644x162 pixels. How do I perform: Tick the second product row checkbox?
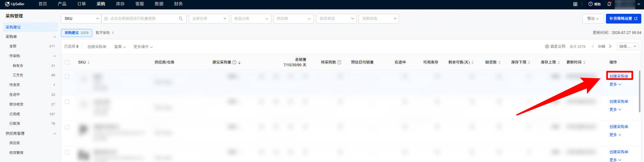[67, 102]
